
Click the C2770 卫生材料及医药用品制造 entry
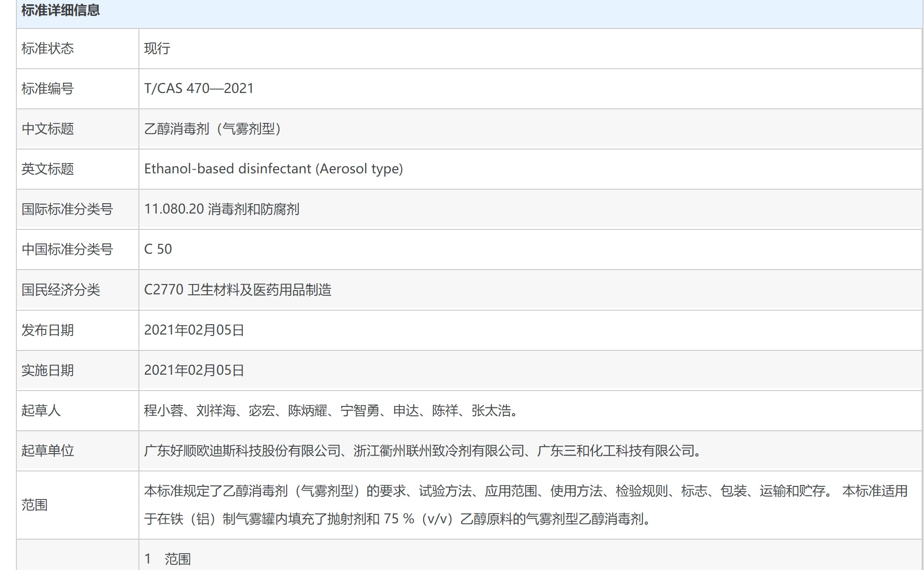[x=238, y=290]
